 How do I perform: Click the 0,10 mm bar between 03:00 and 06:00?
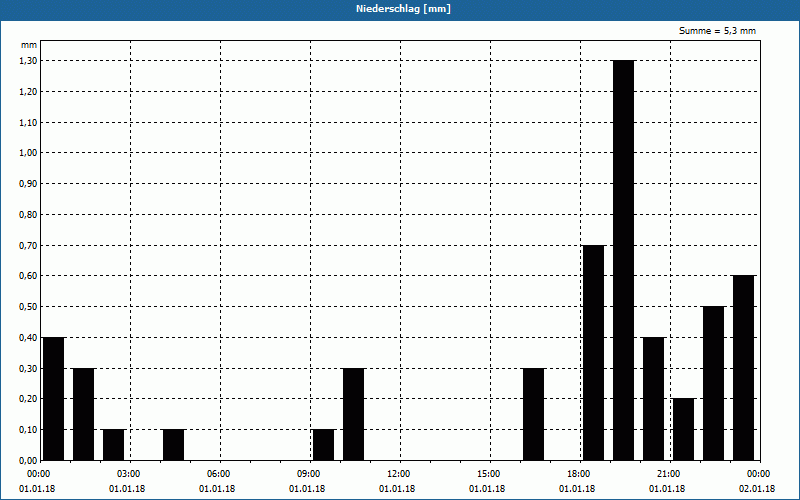pos(173,444)
